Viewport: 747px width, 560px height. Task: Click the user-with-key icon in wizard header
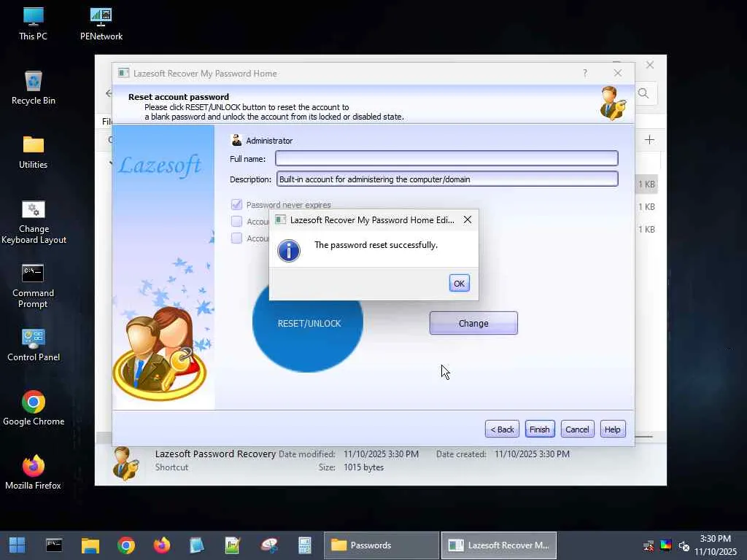click(612, 103)
